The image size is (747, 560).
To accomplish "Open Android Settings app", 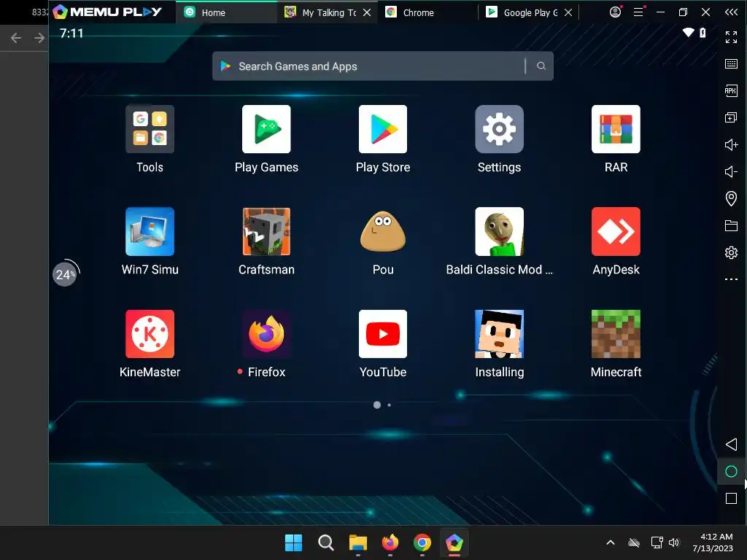I will 499,129.
